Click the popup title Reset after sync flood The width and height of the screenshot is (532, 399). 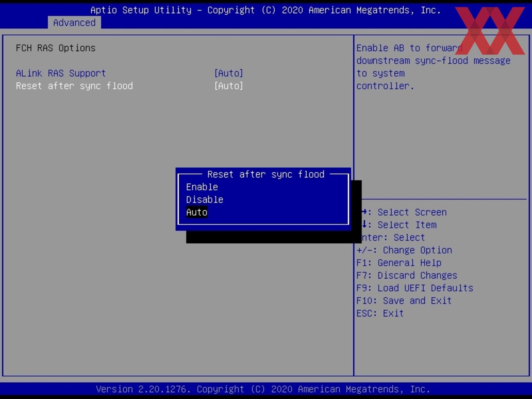(266, 174)
